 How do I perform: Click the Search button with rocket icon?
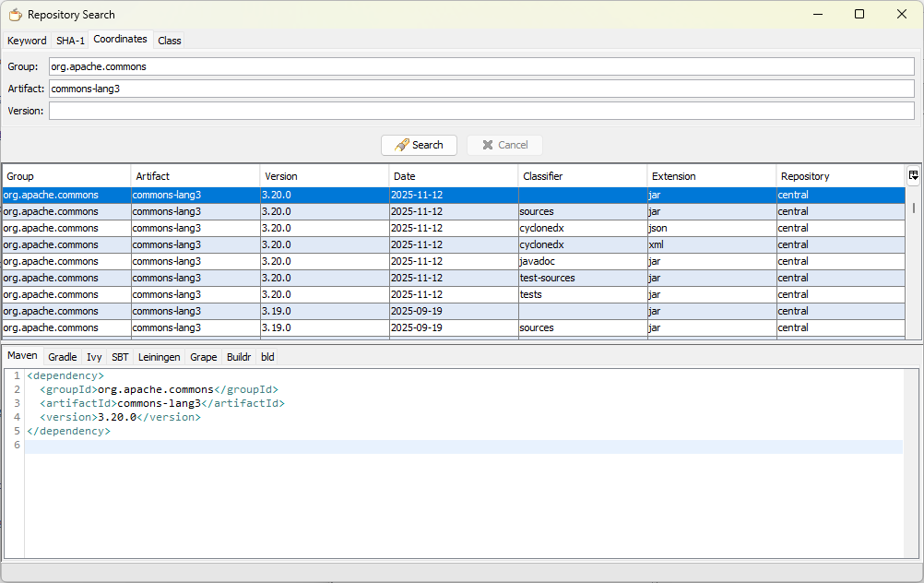[419, 145]
